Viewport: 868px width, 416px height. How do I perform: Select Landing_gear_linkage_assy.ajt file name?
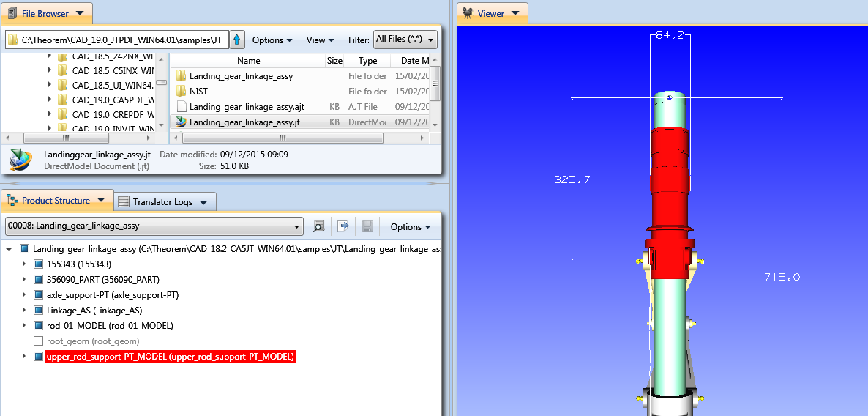tap(247, 107)
